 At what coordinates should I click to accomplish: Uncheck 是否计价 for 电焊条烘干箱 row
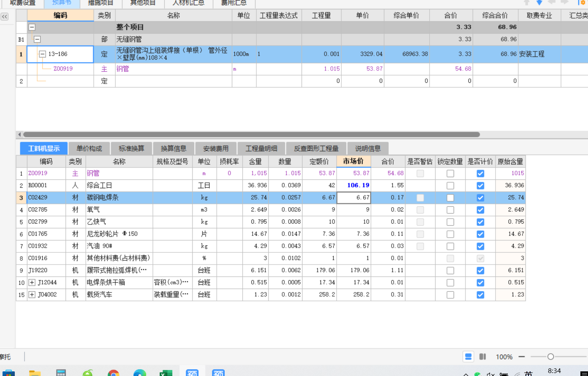click(480, 283)
